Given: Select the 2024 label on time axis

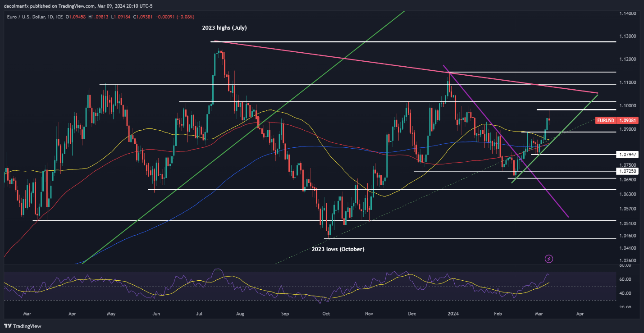Looking at the screenshot, I should (x=452, y=312).
